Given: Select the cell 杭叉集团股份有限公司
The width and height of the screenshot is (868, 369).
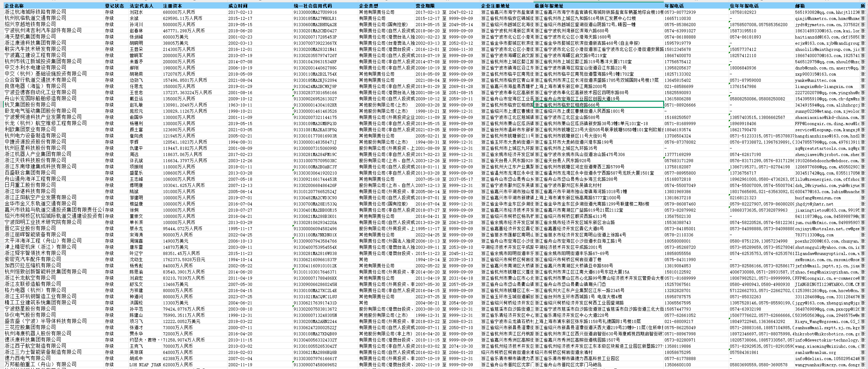Looking at the screenshot, I should tap(30, 105).
